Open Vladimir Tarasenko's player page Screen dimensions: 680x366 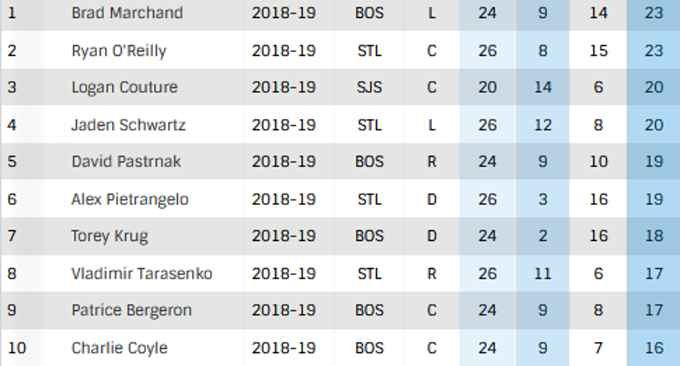pos(142,274)
